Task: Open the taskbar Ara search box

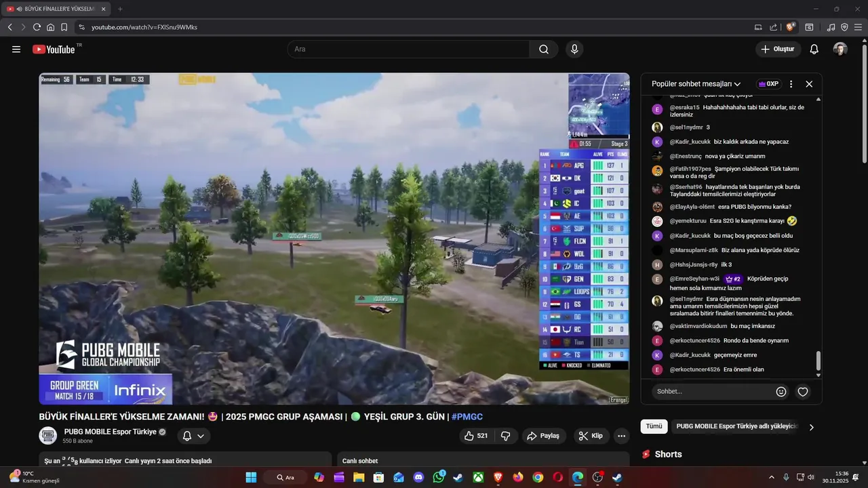Action: 285,477
